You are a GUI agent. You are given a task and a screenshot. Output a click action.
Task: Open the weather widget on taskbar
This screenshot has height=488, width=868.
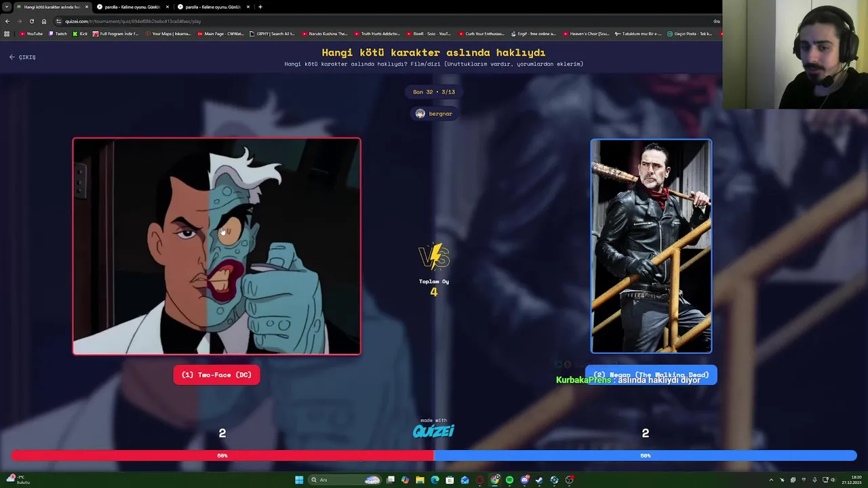coord(18,480)
